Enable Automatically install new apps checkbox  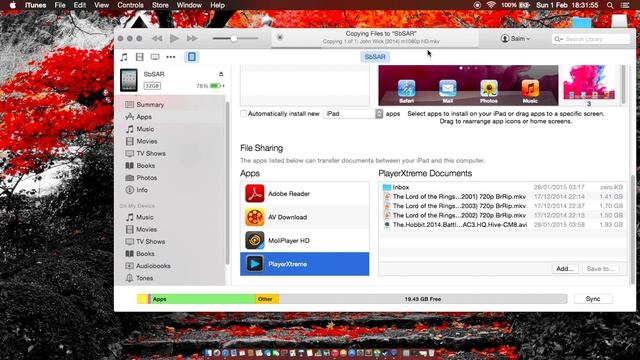click(244, 113)
